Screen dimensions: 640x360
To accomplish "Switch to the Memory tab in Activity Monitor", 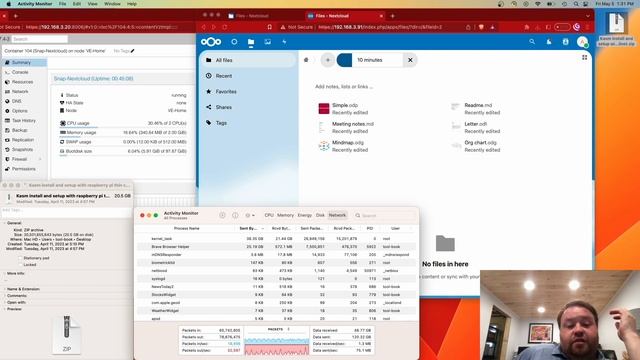I will point(285,215).
